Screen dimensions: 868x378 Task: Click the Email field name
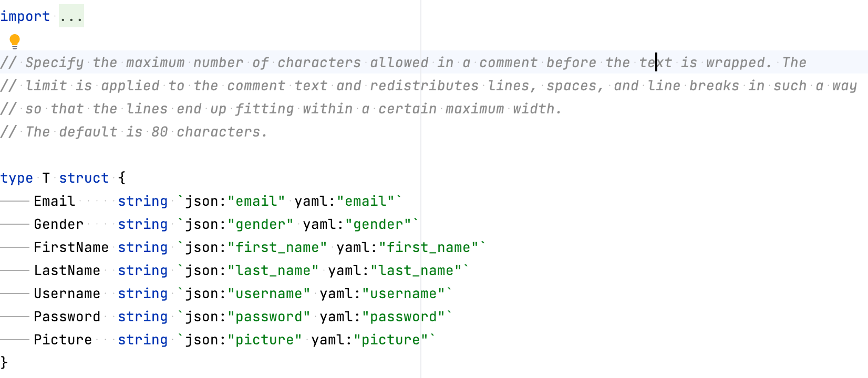tap(55, 202)
